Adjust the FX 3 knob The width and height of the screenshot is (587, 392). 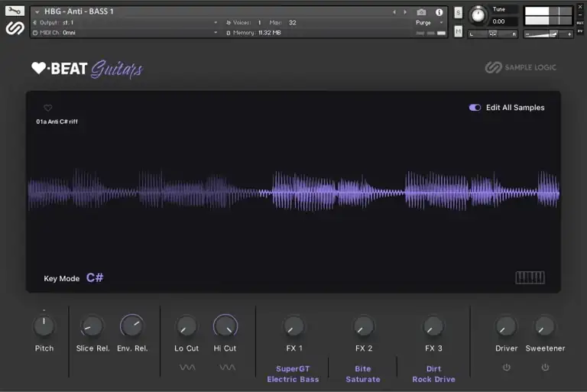pyautogui.click(x=433, y=326)
